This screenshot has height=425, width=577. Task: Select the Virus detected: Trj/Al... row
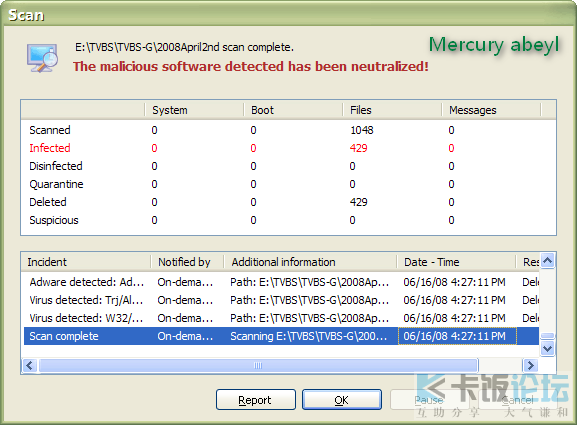281,300
